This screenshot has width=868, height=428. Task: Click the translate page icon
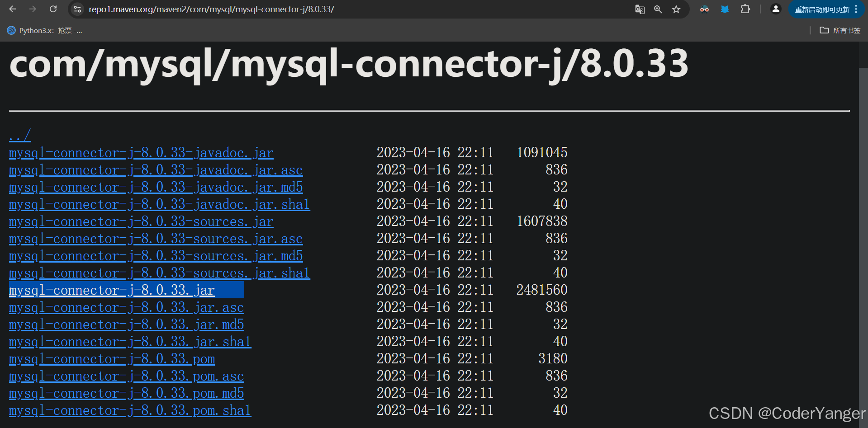[640, 9]
